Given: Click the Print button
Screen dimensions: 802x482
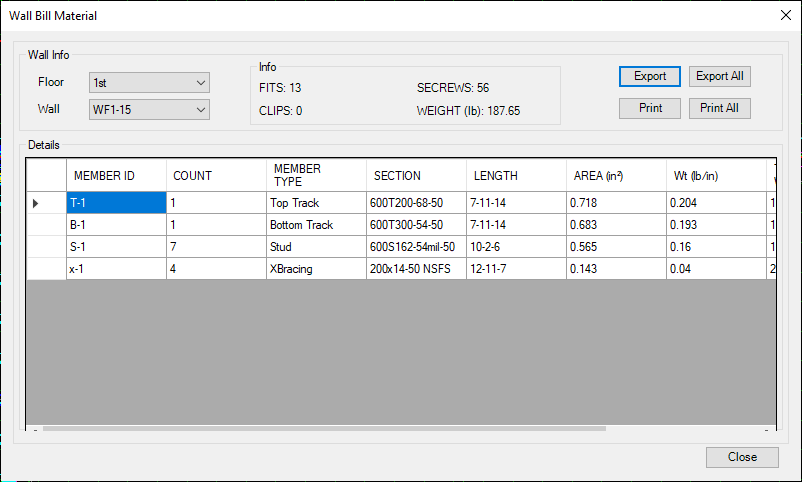Looking at the screenshot, I should tap(650, 108).
